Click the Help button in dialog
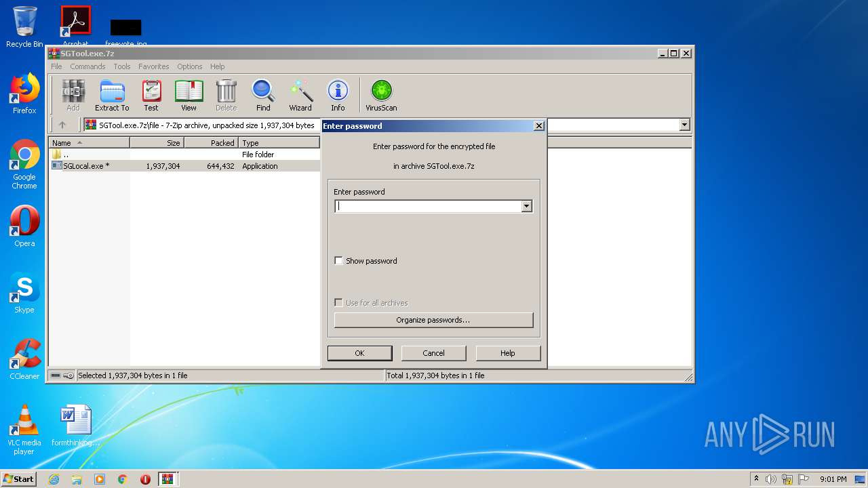868x488 pixels. point(508,353)
